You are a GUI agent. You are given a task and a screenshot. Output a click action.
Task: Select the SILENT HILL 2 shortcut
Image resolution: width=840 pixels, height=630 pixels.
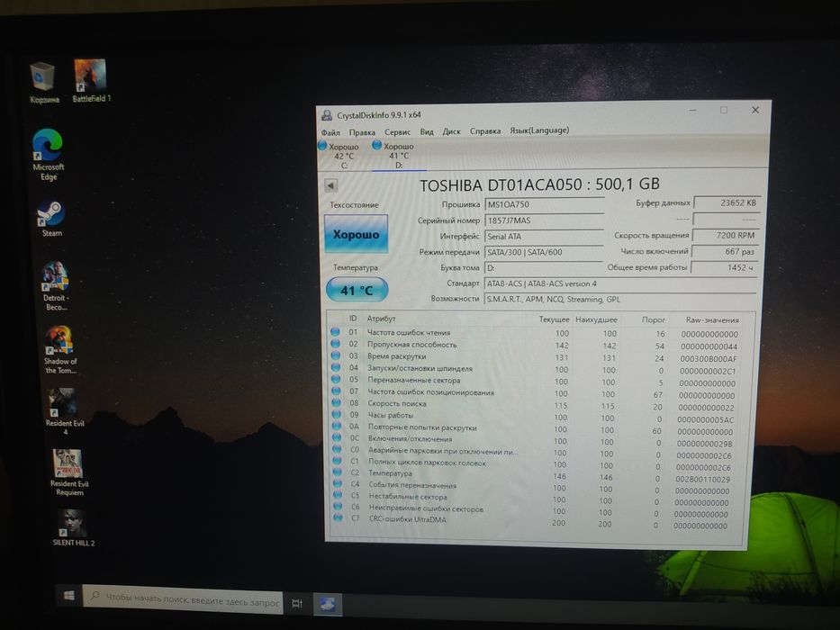tap(74, 527)
